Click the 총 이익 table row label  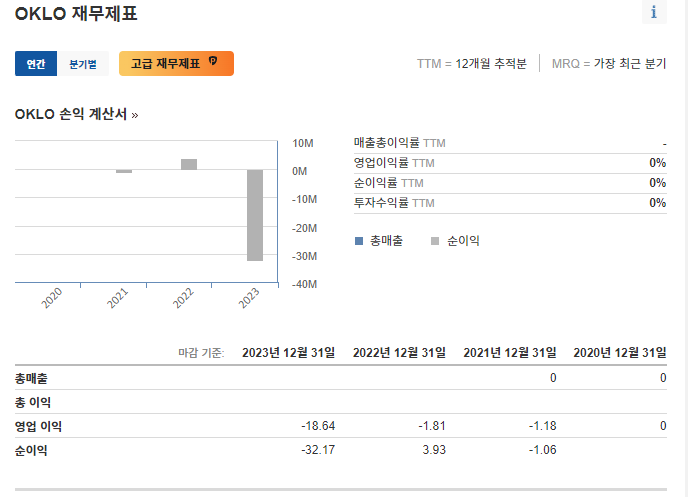click(x=33, y=402)
